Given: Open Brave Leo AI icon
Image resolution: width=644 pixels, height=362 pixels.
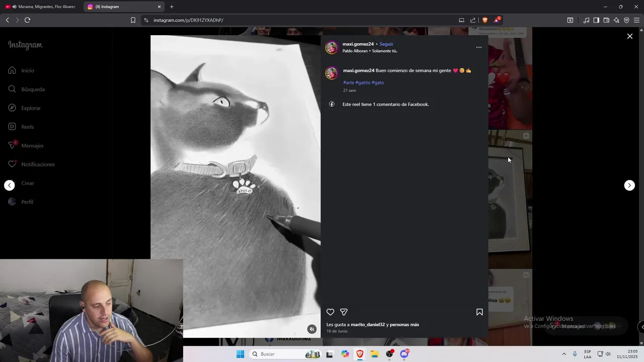Looking at the screenshot, I should (x=616, y=20).
